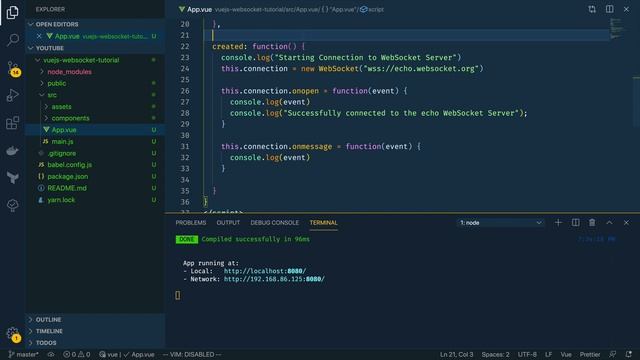Collapse the Open Editors section

tap(96, 24)
